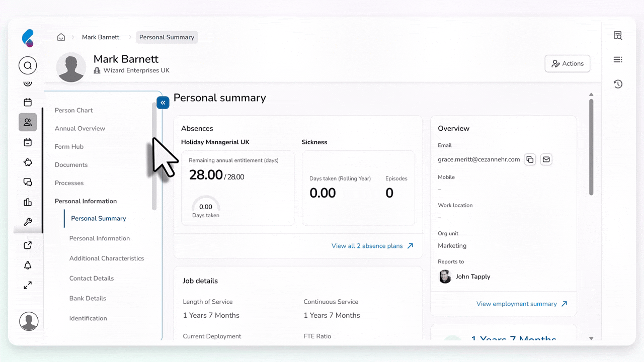Click the external link icon in the sidebar
This screenshot has height=362, width=644.
(28, 245)
